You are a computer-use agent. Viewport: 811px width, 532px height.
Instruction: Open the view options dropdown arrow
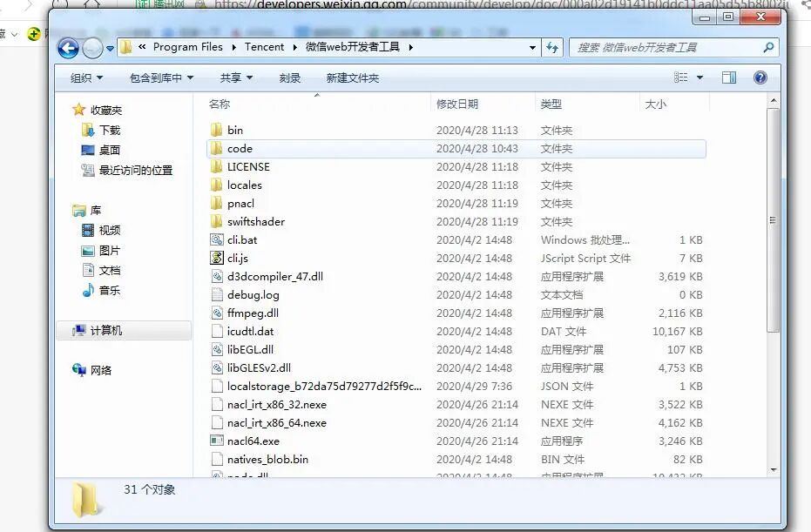699,78
